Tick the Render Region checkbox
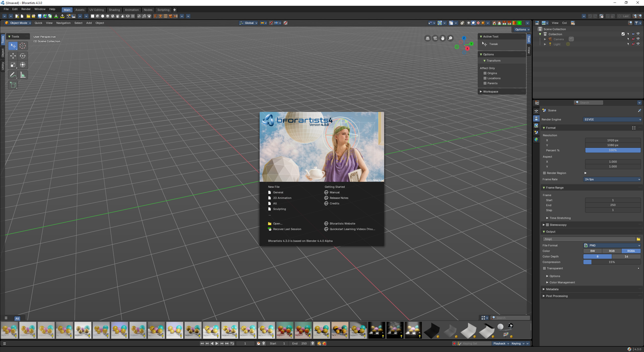 (x=544, y=173)
